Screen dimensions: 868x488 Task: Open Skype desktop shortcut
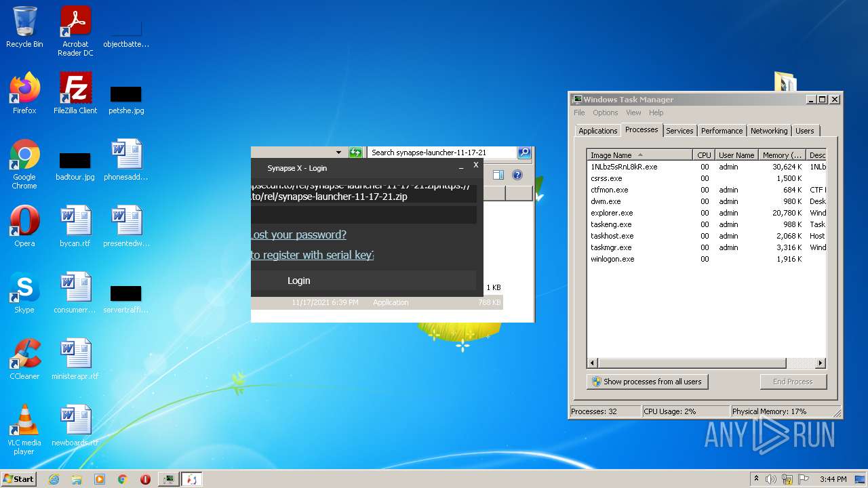[x=24, y=293]
